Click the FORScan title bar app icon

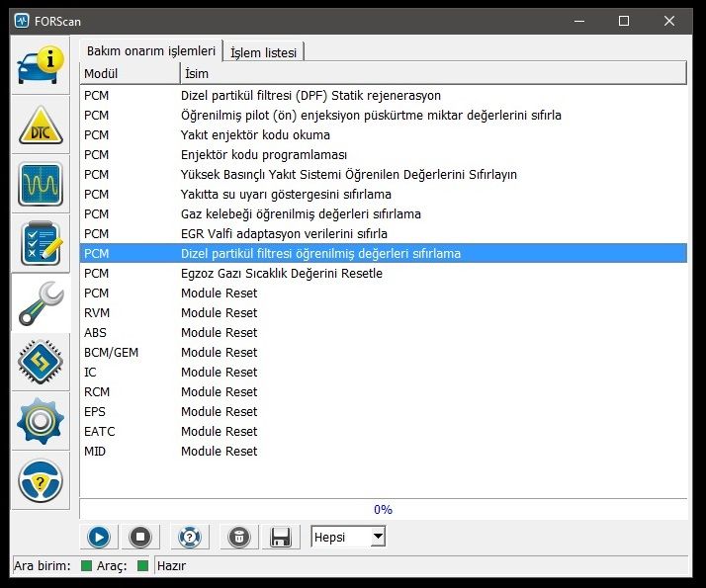click(x=22, y=21)
